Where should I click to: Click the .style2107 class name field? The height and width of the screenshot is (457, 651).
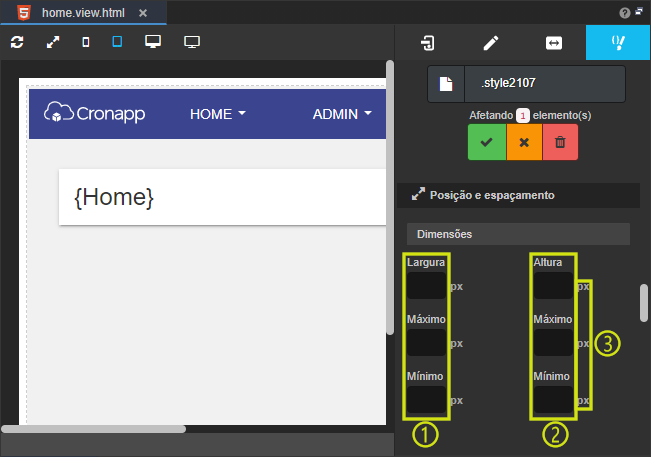[545, 84]
